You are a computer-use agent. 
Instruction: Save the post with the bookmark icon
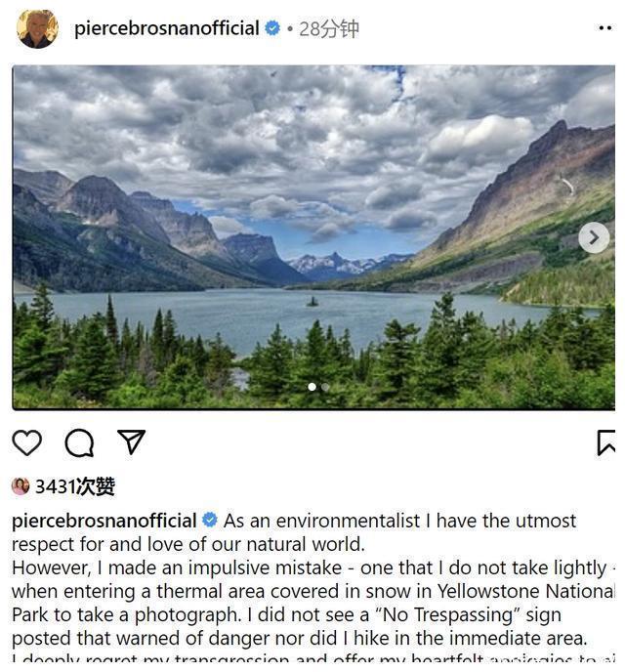605,442
